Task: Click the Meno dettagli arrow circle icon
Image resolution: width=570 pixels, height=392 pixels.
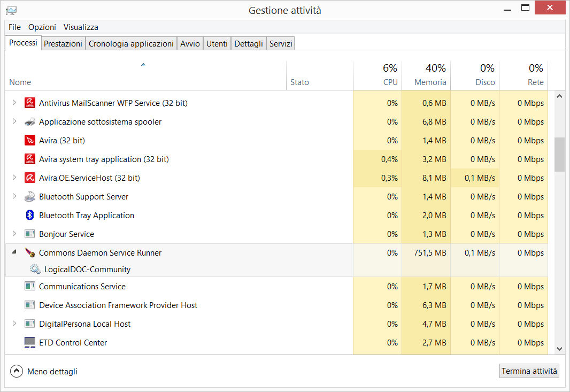Action: (17, 371)
